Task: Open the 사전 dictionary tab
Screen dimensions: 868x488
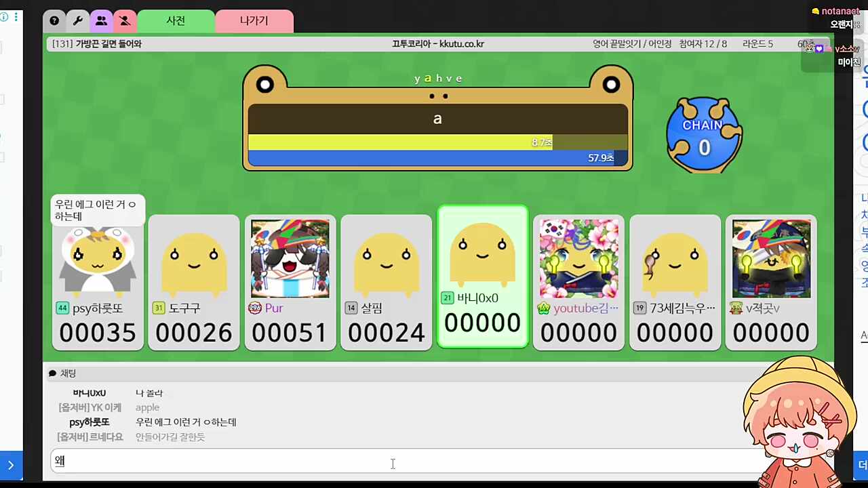Action: point(176,21)
